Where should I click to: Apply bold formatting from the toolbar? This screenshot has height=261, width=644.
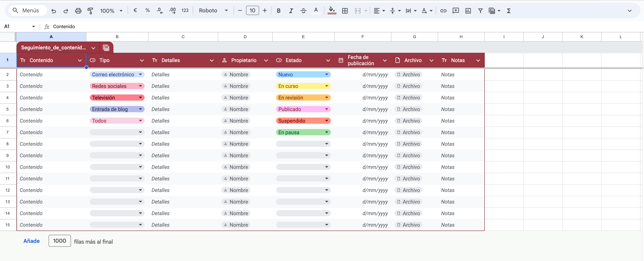[278, 10]
